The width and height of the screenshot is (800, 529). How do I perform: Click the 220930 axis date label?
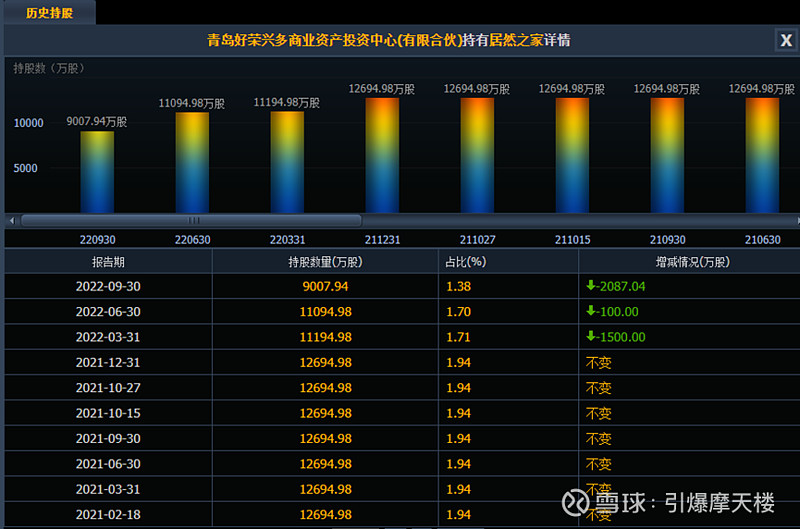tap(97, 240)
